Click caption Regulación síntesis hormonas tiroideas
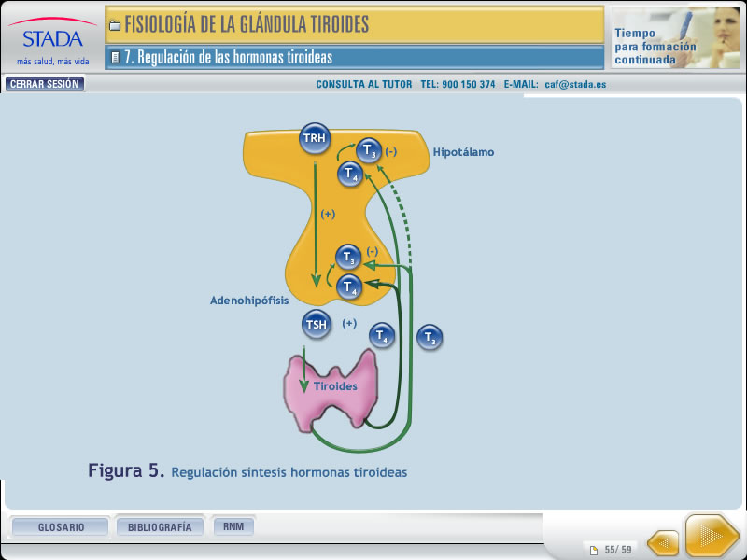747x560 pixels. tap(289, 472)
